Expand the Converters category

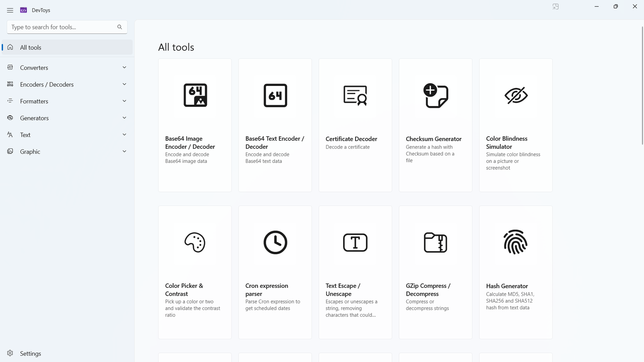click(66, 67)
